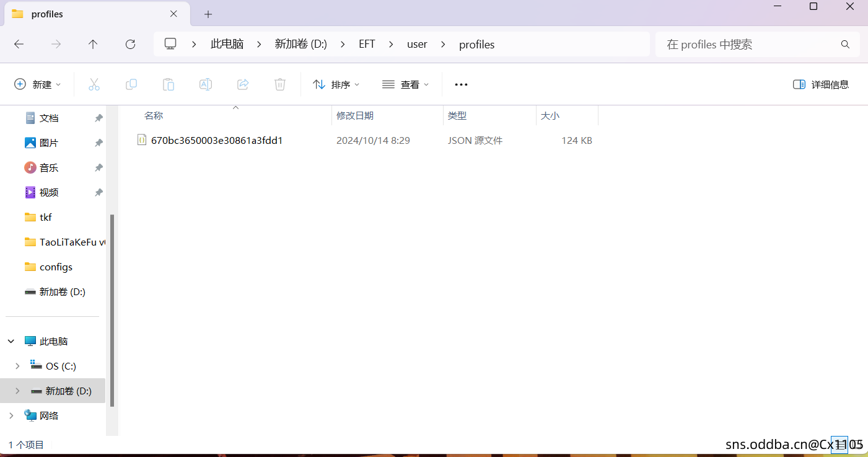868x457 pixels.
Task: Click the Paste clipboard icon
Action: (x=169, y=84)
